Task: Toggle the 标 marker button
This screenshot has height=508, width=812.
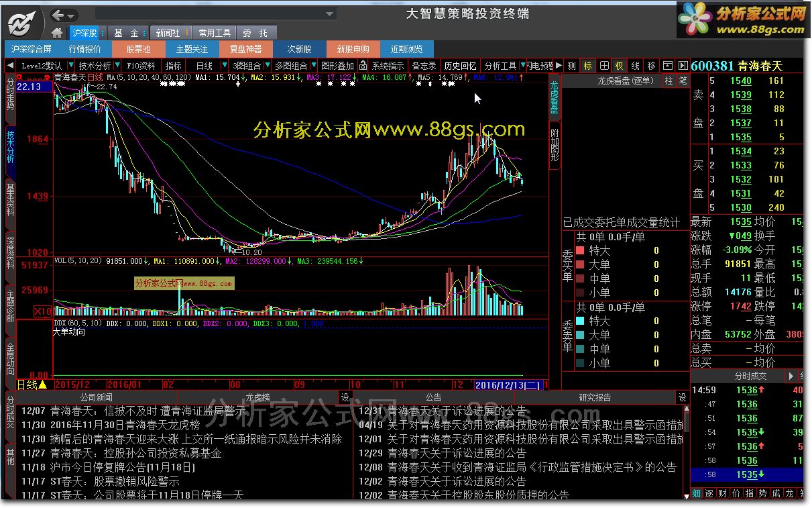Action: [588, 66]
